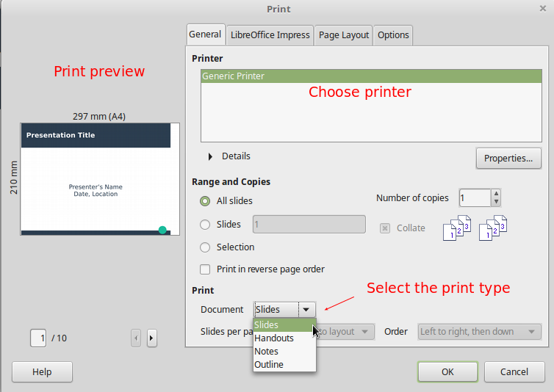
Task: Increase the number of copies with up arrow
Action: tap(497, 194)
